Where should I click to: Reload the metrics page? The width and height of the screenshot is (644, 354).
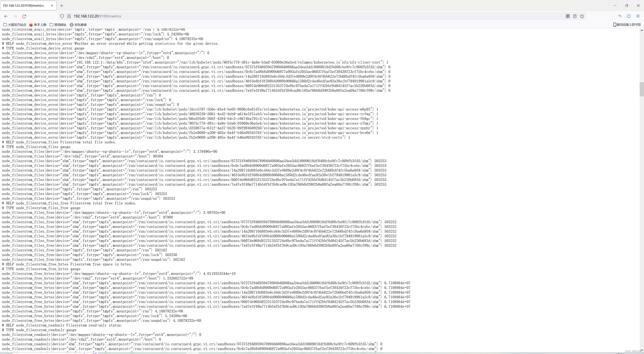pyautogui.click(x=24, y=16)
